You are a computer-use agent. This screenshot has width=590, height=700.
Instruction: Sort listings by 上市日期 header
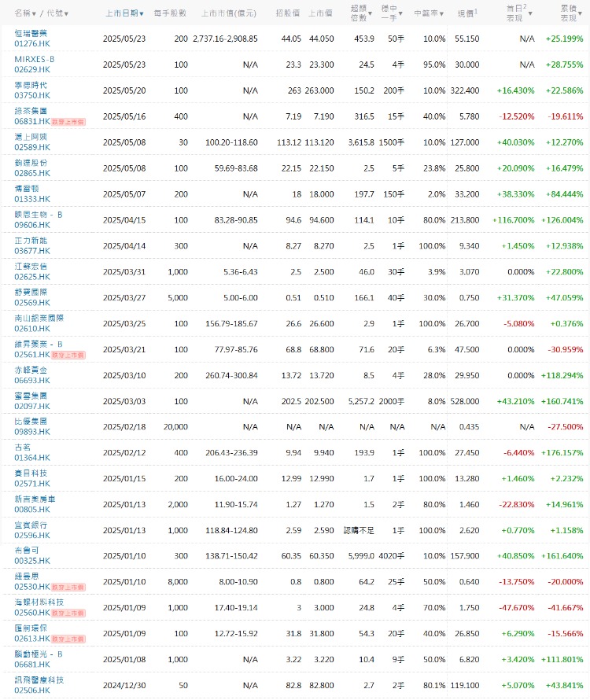click(x=124, y=13)
